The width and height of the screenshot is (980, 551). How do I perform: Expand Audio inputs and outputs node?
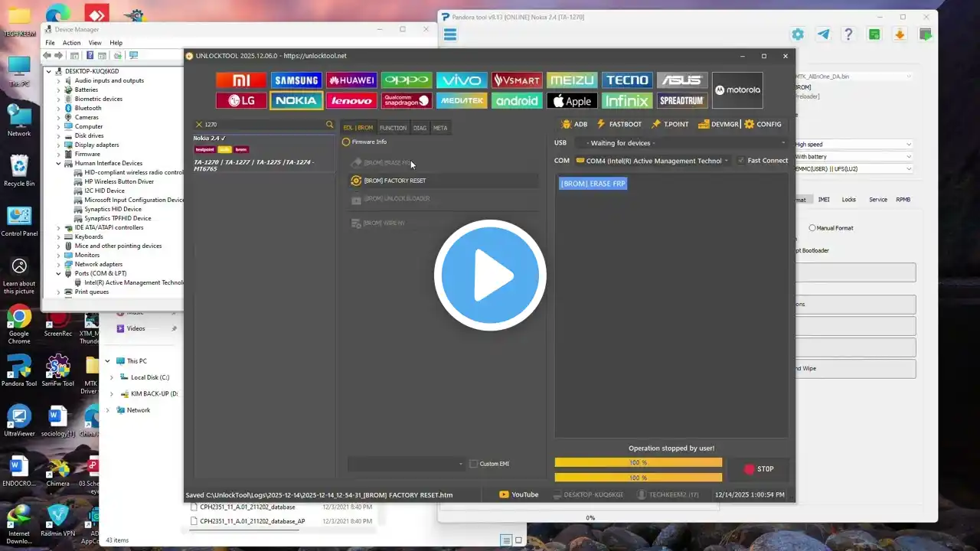coord(58,80)
